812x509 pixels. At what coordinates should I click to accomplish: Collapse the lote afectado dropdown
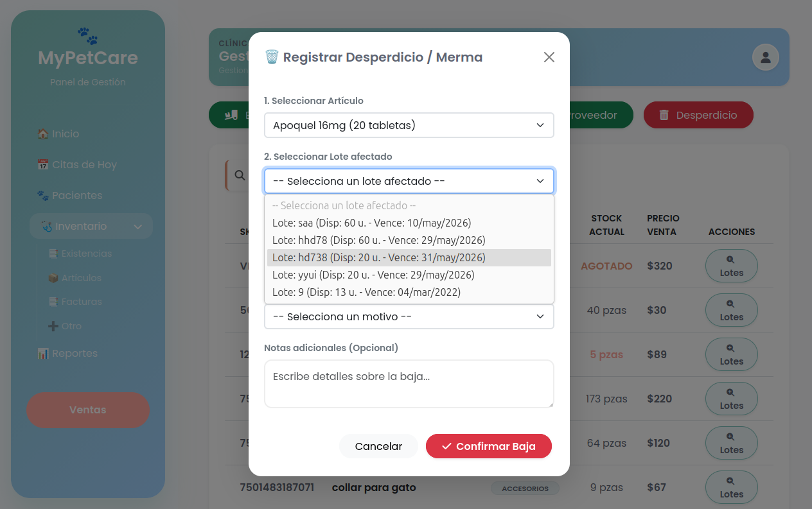tap(409, 181)
